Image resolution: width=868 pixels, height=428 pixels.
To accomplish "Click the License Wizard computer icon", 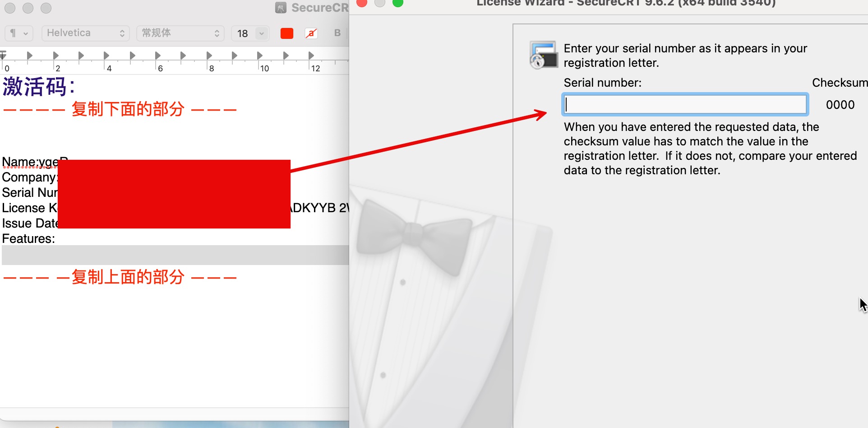I will pos(543,55).
